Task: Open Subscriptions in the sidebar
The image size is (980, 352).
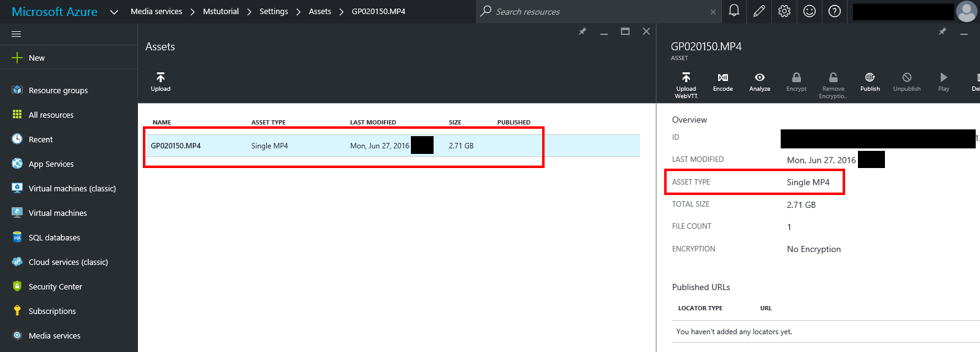Action: (x=52, y=311)
